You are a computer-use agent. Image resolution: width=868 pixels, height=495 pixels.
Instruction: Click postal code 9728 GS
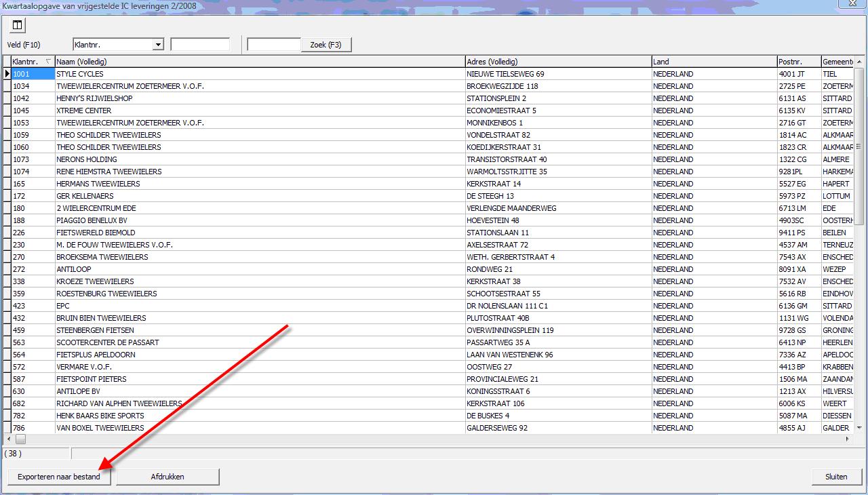[799, 330]
